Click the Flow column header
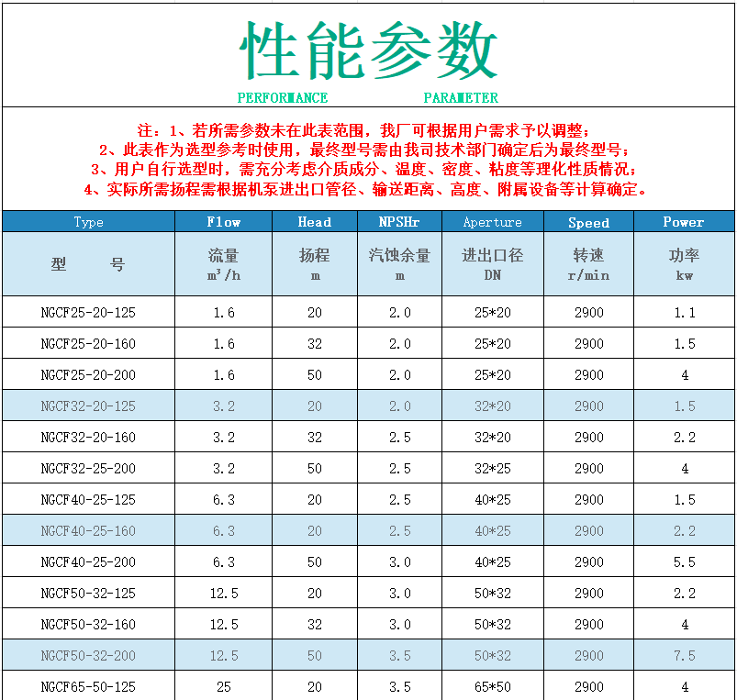This screenshot has height=700, width=737. coord(223,222)
